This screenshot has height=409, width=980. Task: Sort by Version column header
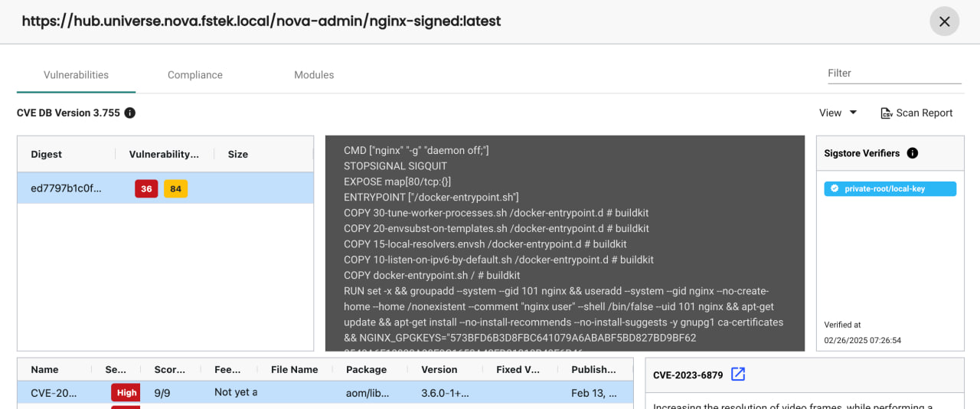pyautogui.click(x=439, y=369)
